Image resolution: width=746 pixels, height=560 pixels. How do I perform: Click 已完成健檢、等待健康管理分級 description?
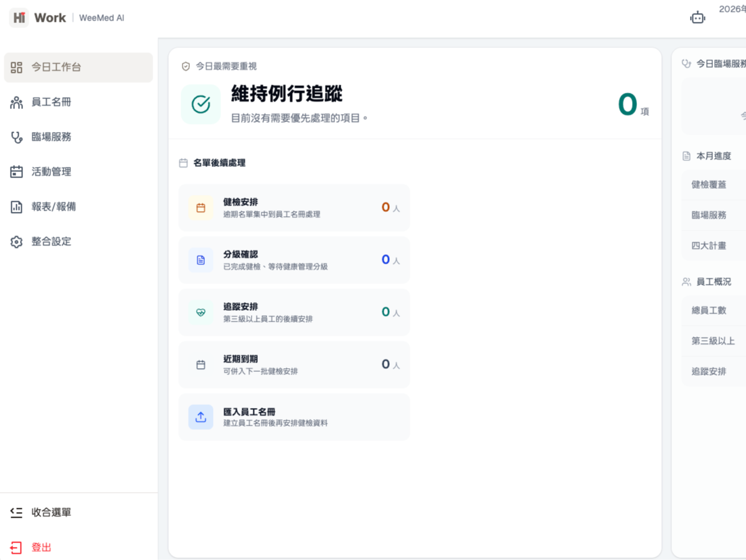(x=275, y=267)
